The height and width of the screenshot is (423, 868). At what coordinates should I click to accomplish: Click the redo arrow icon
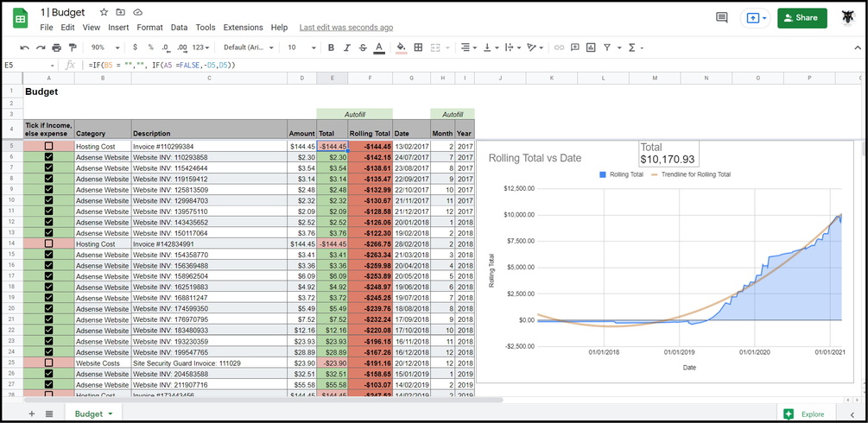coord(41,47)
